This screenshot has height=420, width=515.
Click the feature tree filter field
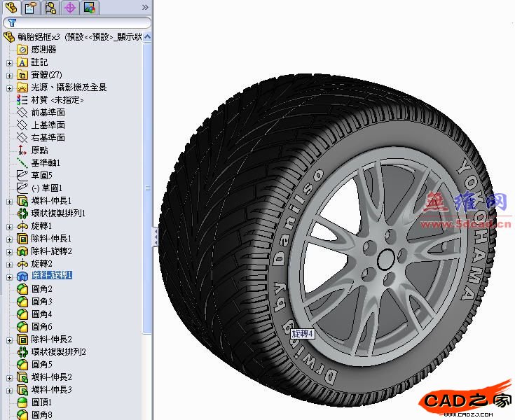[x=77, y=22]
